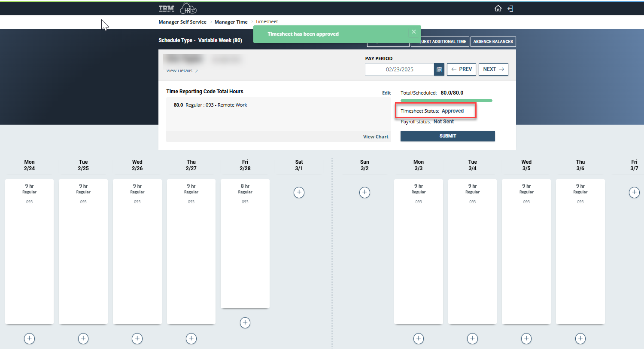This screenshot has width=644, height=349.
Task: Open Wed 3/5 regular hours card
Action: pos(526,251)
